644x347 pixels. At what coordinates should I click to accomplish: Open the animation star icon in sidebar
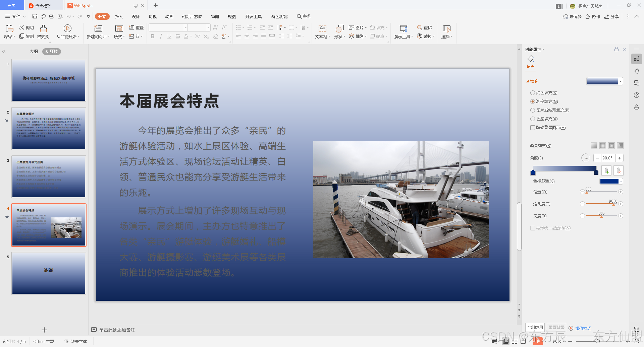(637, 71)
